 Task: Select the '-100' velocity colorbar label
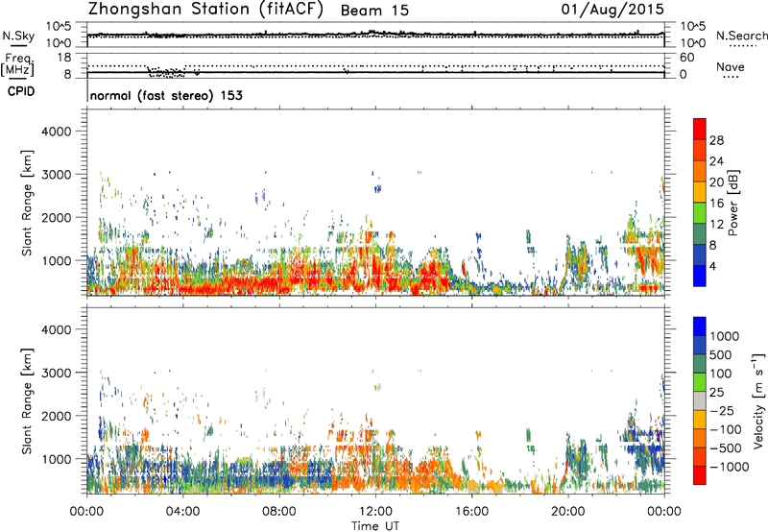click(x=726, y=429)
